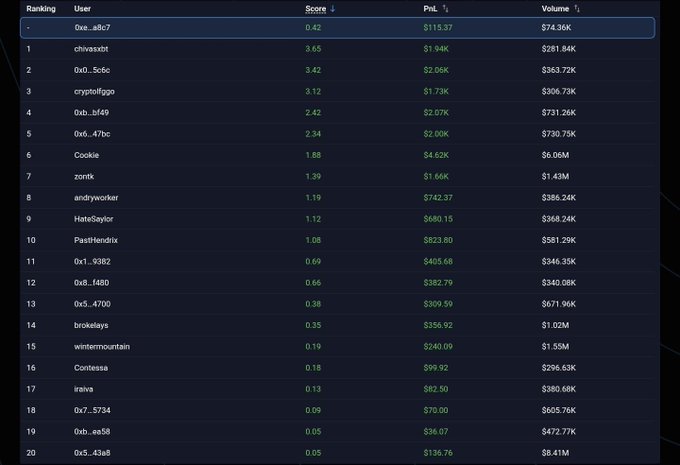
Task: Open user andryworker row
Action: tap(337, 198)
